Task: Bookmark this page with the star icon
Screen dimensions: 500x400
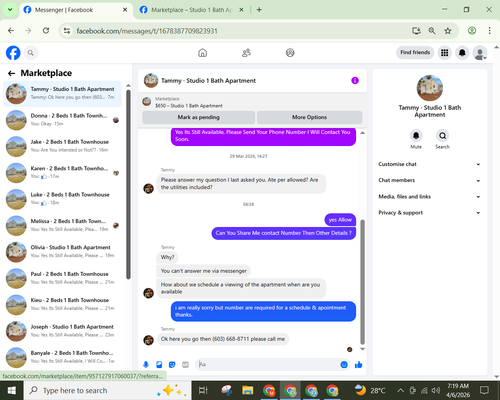Action: 448,31
